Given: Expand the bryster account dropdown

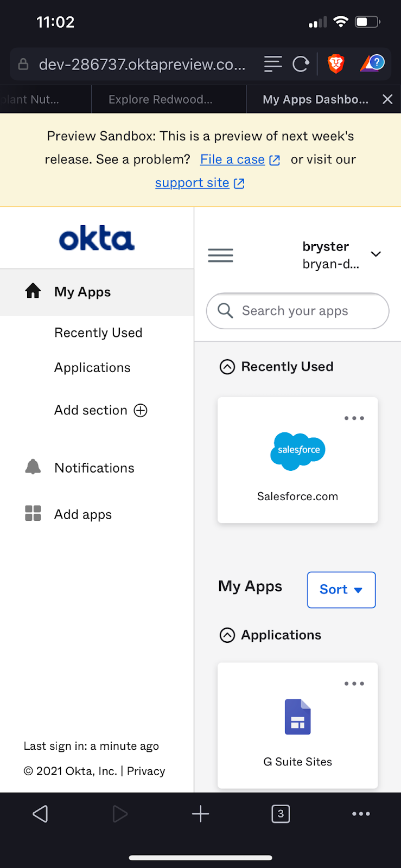Looking at the screenshot, I should (375, 254).
